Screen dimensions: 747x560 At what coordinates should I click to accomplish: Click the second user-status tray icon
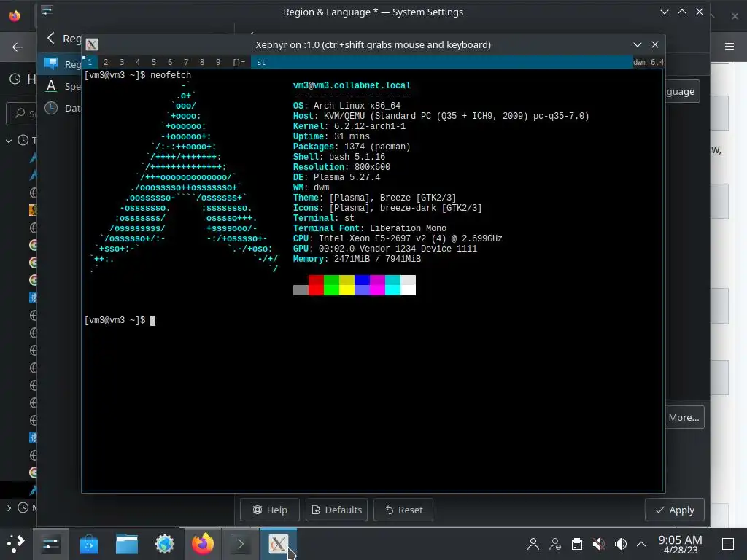555,544
